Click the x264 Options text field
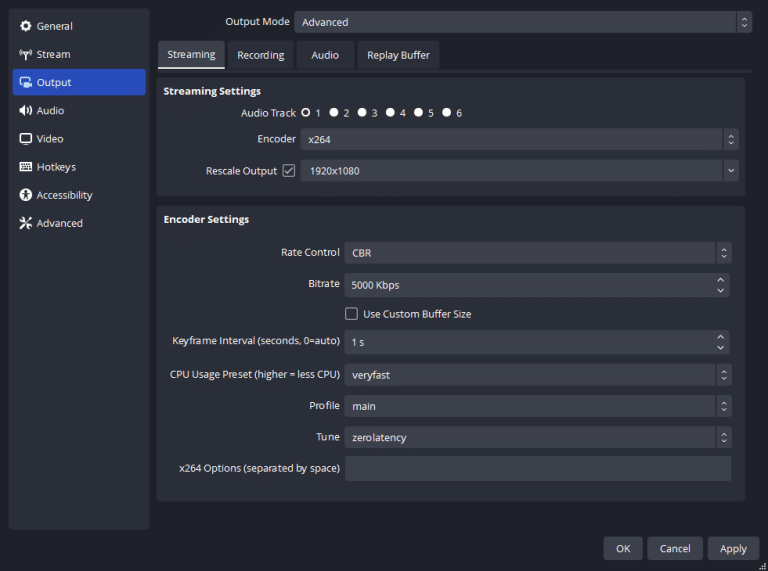The width and height of the screenshot is (768, 571). (538, 468)
